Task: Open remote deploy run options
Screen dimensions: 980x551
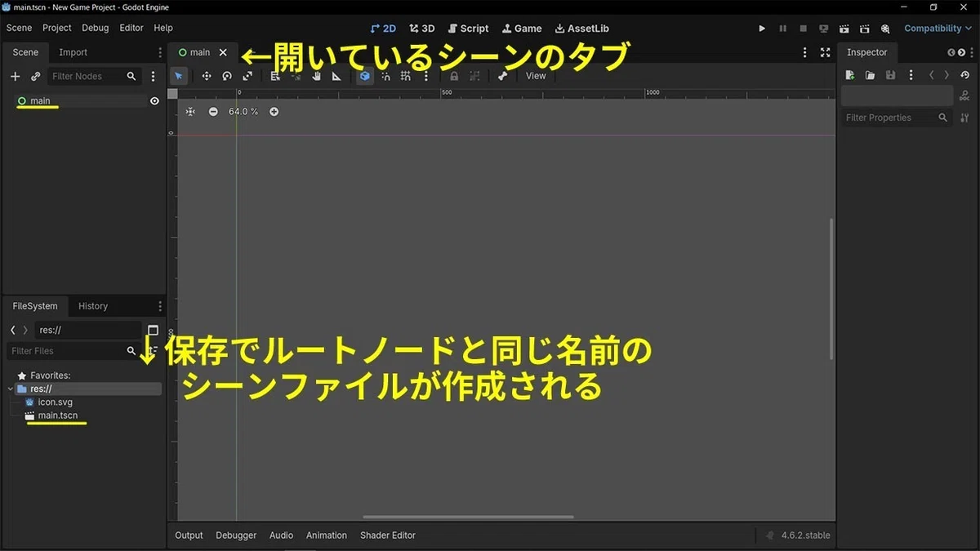Action: tap(823, 29)
